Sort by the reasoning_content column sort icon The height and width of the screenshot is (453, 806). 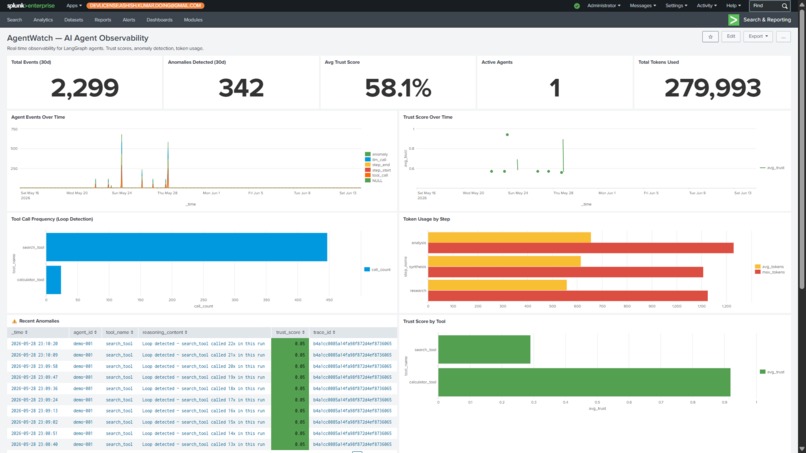pyautogui.click(x=186, y=333)
